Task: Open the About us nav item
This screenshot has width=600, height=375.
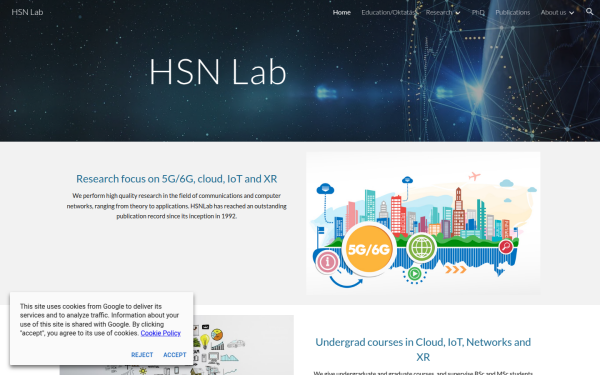Action: [x=553, y=12]
